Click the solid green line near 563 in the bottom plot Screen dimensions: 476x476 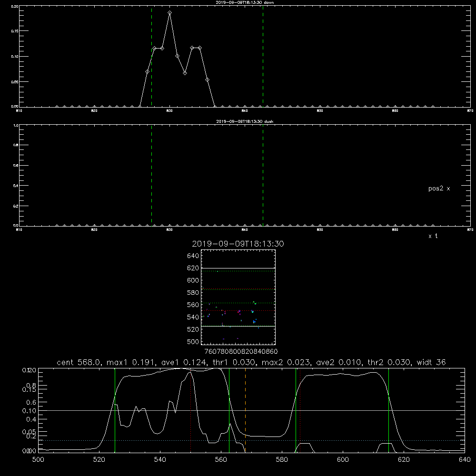pyautogui.click(x=229, y=410)
